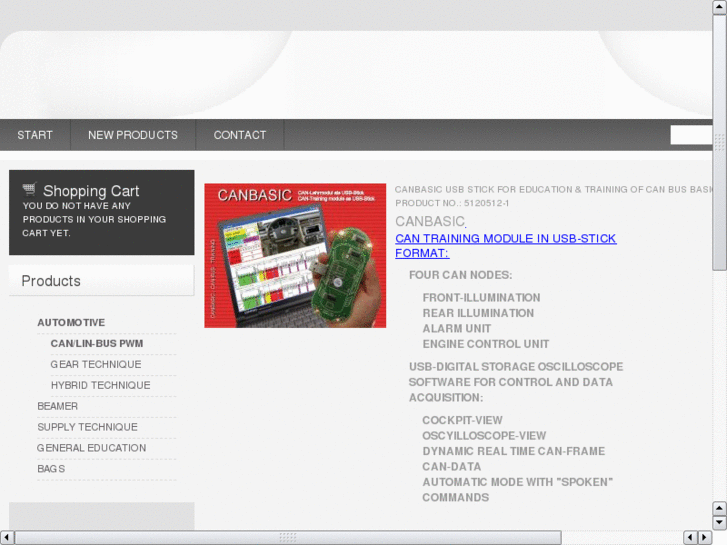Click the search input field

[x=691, y=135]
